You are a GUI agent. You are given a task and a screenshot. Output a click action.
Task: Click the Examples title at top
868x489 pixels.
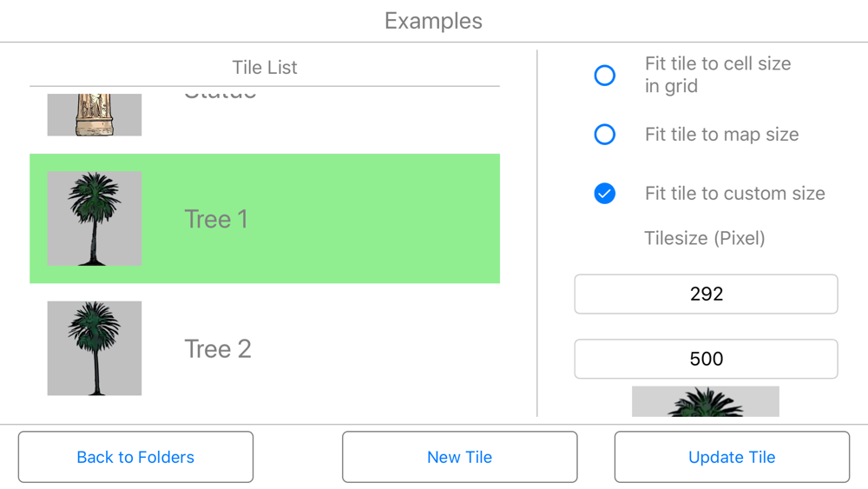point(433,21)
